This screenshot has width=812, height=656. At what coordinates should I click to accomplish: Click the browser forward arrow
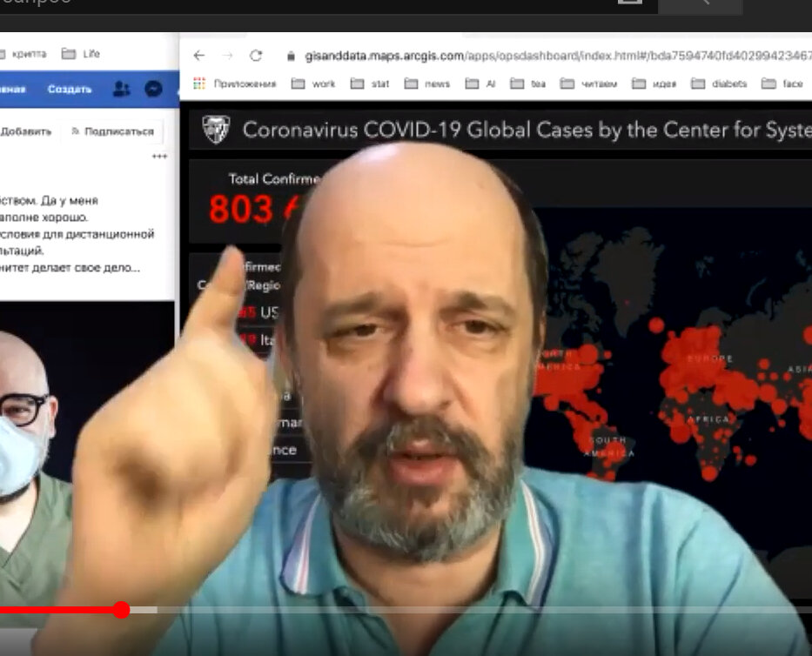[x=228, y=56]
